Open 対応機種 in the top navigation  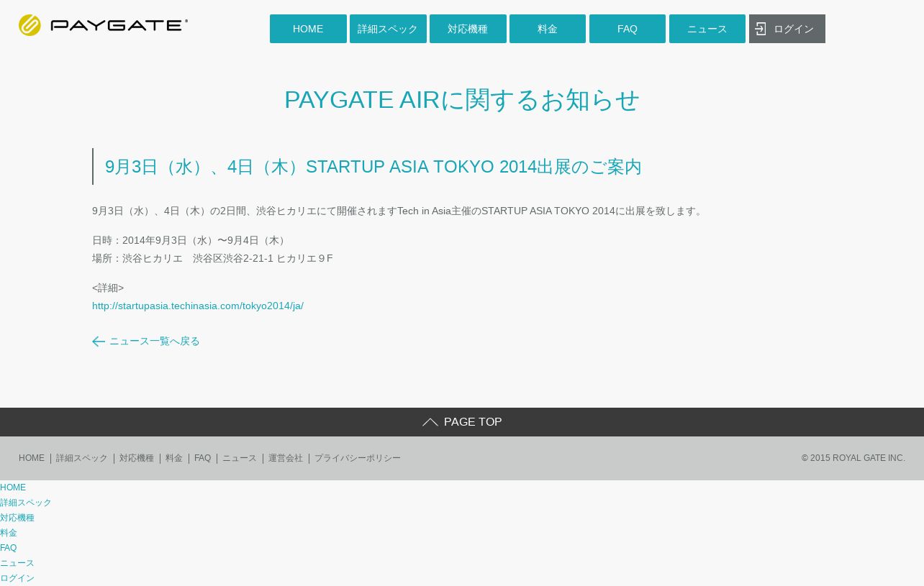(468, 29)
